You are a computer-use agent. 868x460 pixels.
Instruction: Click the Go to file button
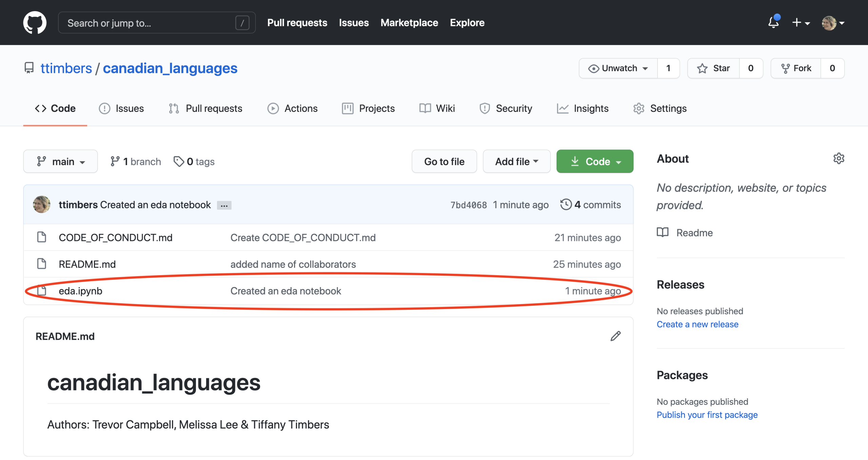(x=444, y=161)
